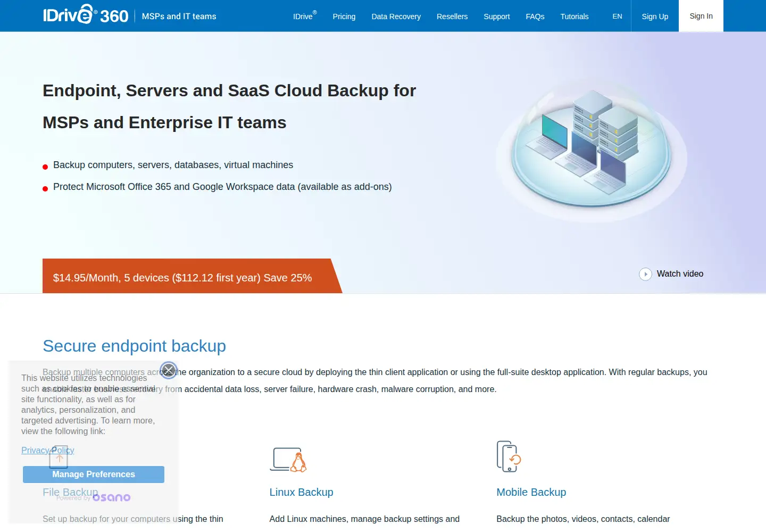Click the osano logo

point(111,497)
